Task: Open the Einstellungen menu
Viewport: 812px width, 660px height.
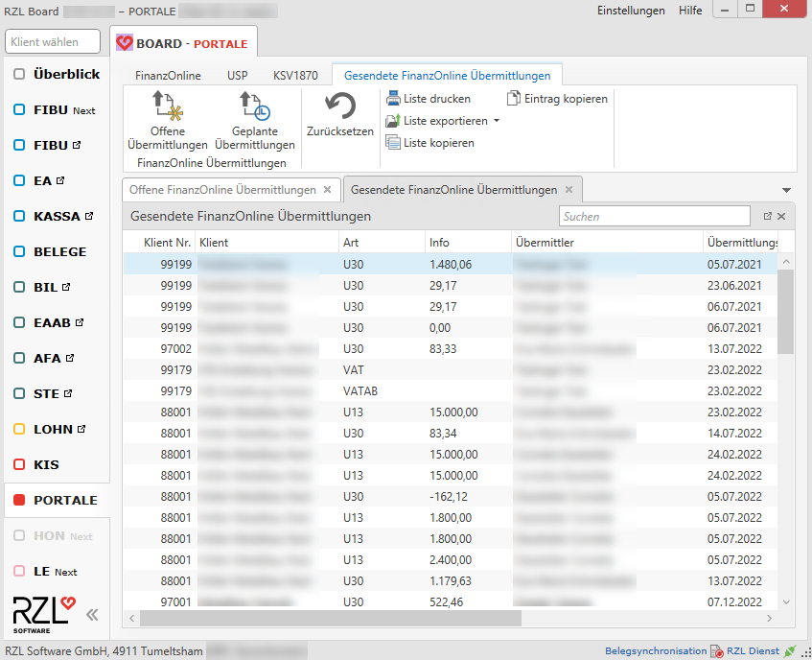Action: 630,11
